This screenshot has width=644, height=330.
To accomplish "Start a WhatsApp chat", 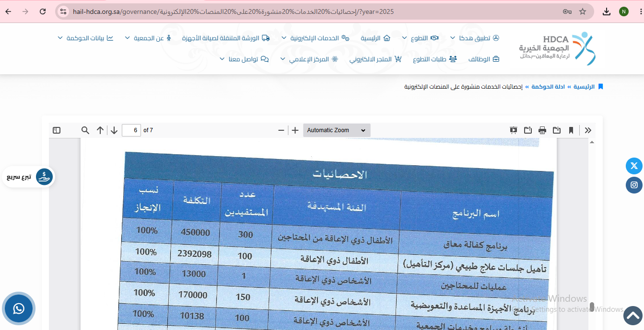I will pos(19,308).
